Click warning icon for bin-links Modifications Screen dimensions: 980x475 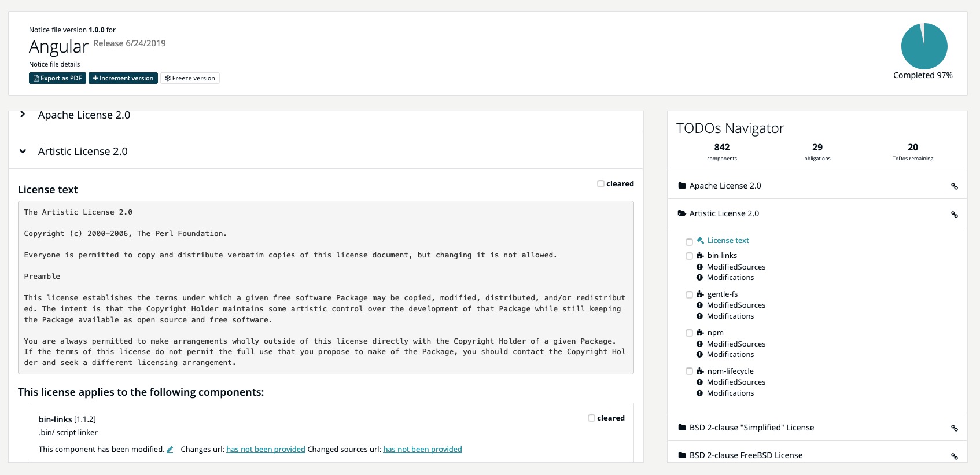[x=699, y=278]
